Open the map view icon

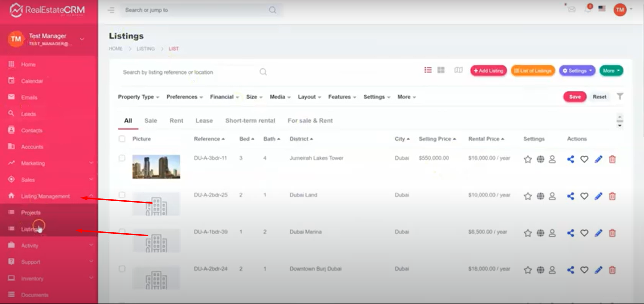(458, 70)
